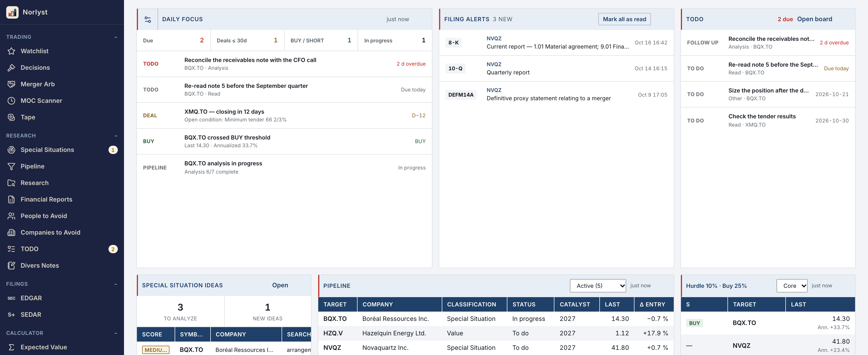Click the Companies to Avoid building icon
Screen dimensions: 868x355
11,233
